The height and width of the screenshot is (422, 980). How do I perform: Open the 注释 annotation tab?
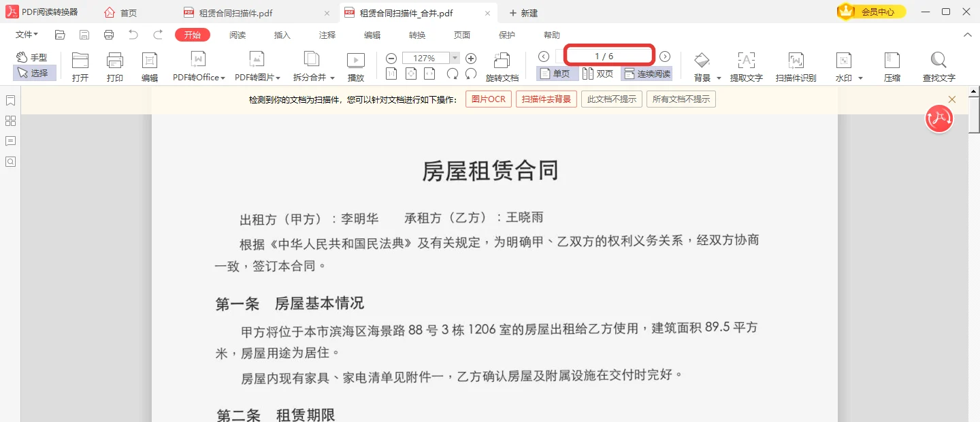[327, 35]
